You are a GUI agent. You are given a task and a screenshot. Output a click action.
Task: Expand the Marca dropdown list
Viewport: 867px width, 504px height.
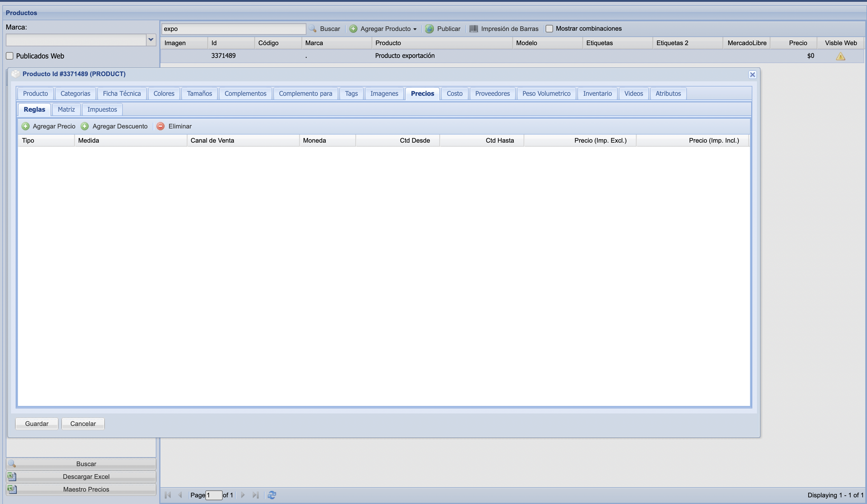point(151,40)
